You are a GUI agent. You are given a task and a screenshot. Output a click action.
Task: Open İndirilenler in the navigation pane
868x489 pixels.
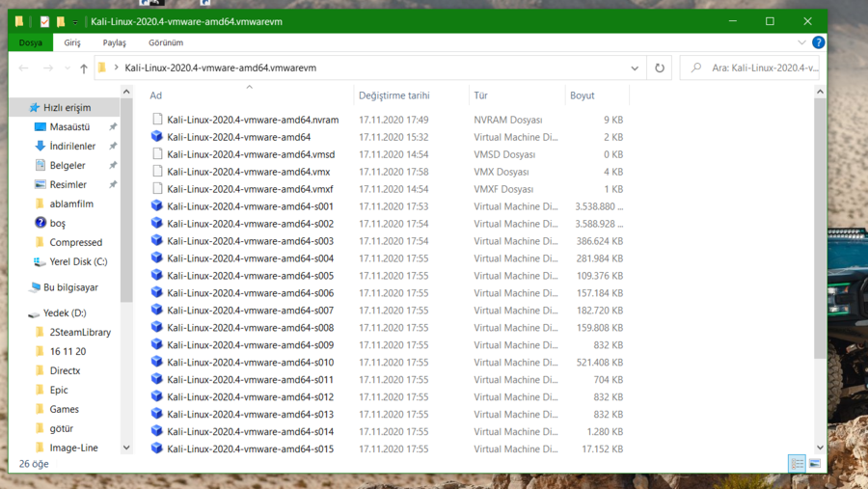point(72,147)
